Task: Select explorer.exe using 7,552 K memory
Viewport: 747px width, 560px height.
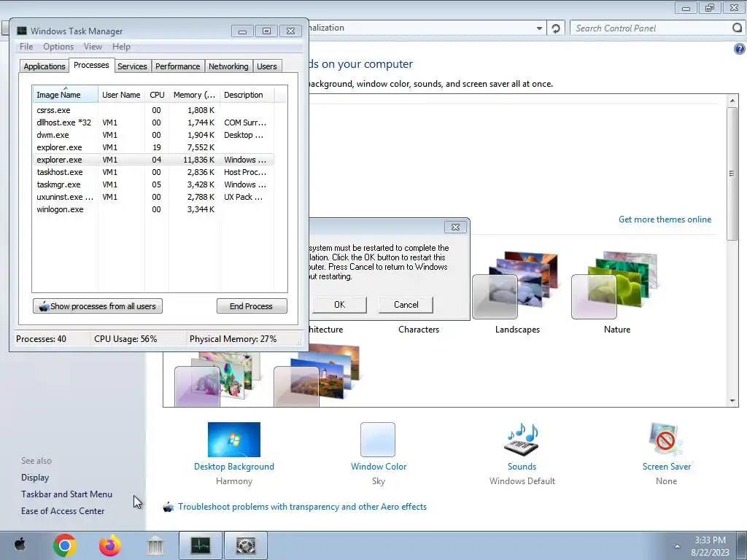Action: [153, 147]
